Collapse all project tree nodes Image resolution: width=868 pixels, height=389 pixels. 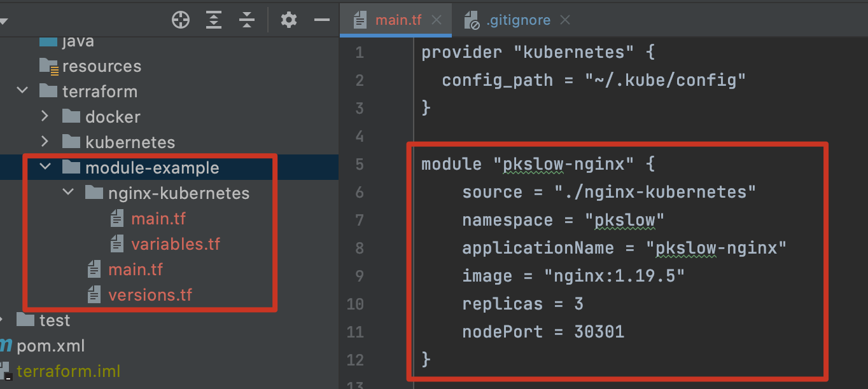tap(247, 20)
